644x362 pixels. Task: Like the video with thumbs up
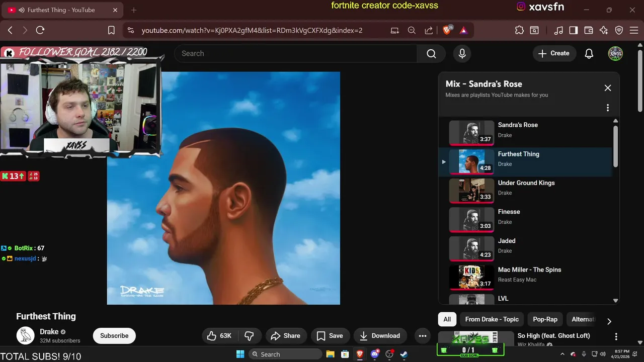click(x=219, y=336)
